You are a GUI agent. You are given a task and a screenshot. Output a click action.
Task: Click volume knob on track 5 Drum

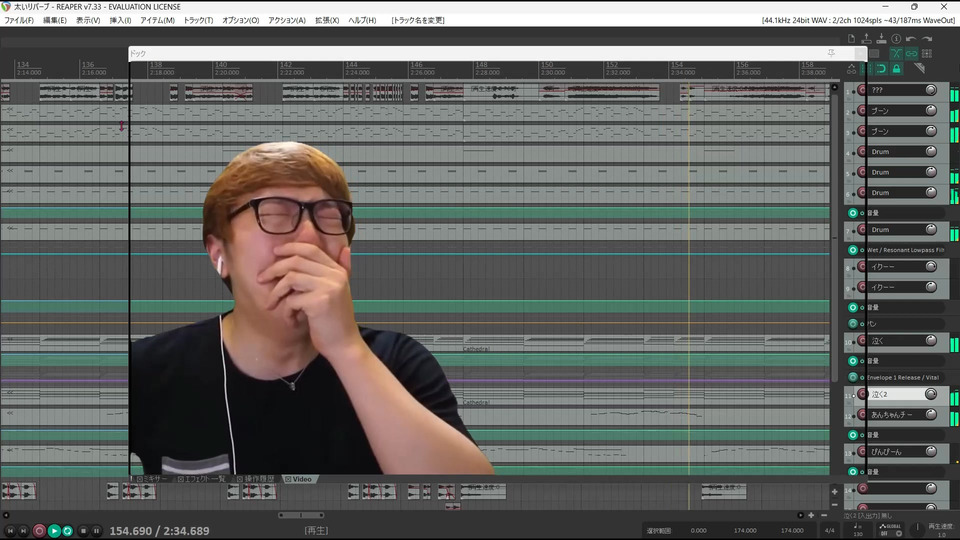931,172
